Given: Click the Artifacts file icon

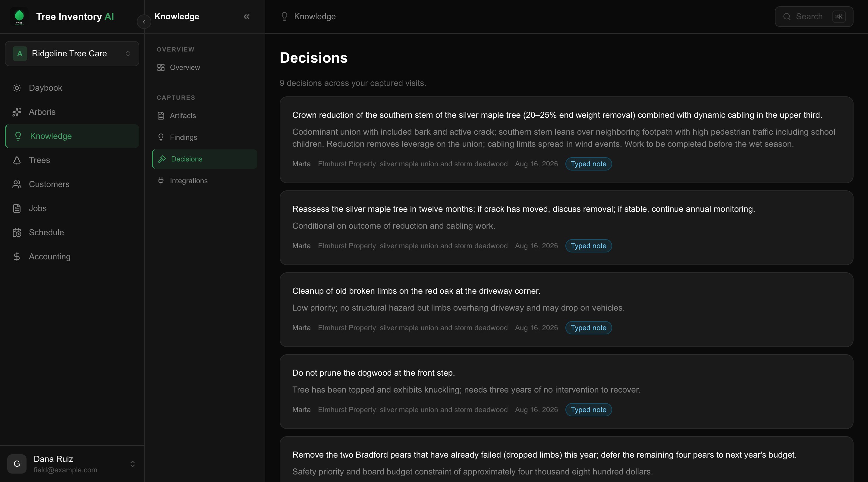Looking at the screenshot, I should pyautogui.click(x=161, y=116).
